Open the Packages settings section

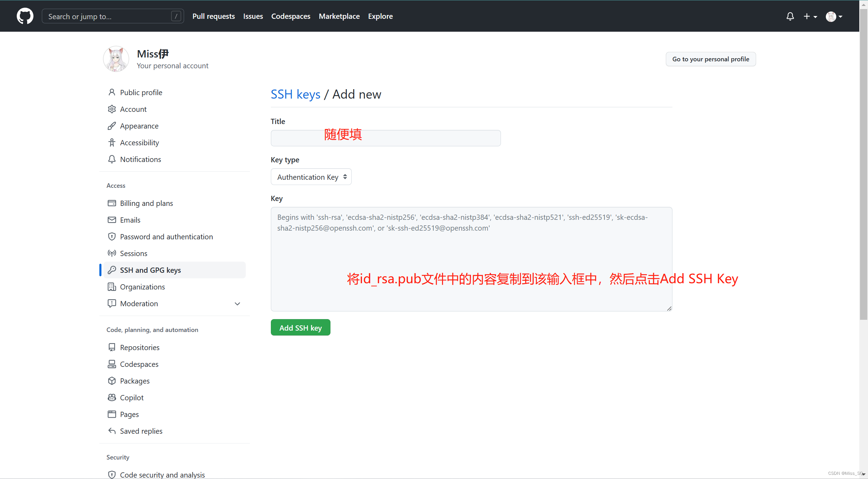[135, 380]
